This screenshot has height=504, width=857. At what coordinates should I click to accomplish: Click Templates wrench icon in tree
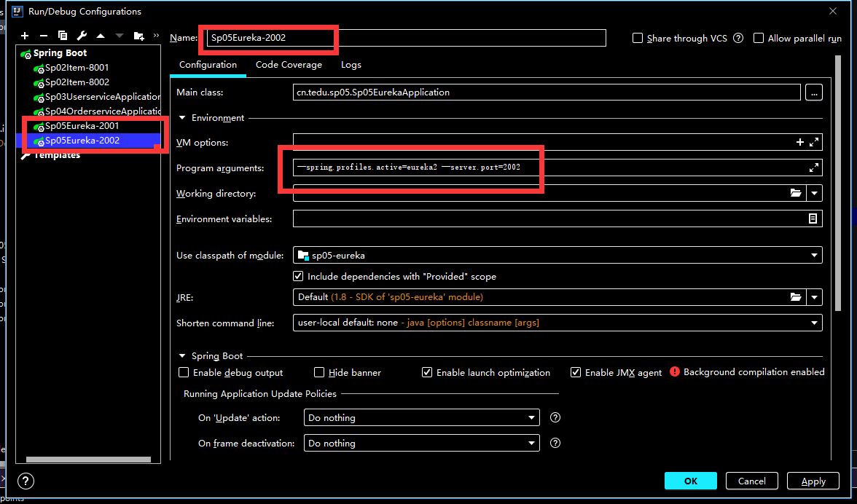(x=25, y=155)
